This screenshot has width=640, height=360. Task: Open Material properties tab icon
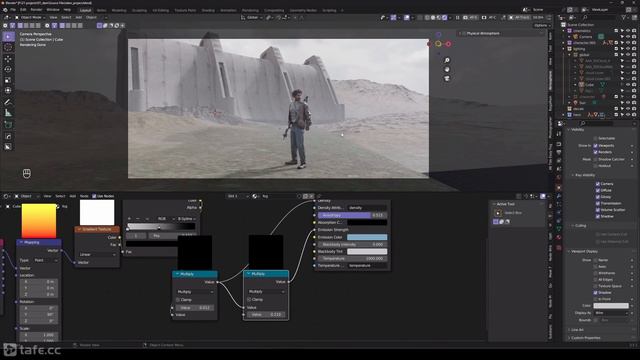[559, 238]
